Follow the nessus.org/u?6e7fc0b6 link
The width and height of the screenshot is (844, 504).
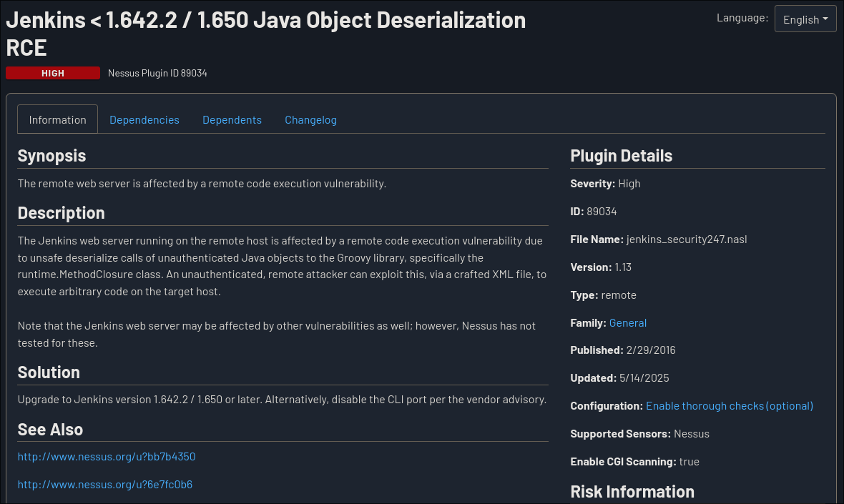[x=105, y=485]
